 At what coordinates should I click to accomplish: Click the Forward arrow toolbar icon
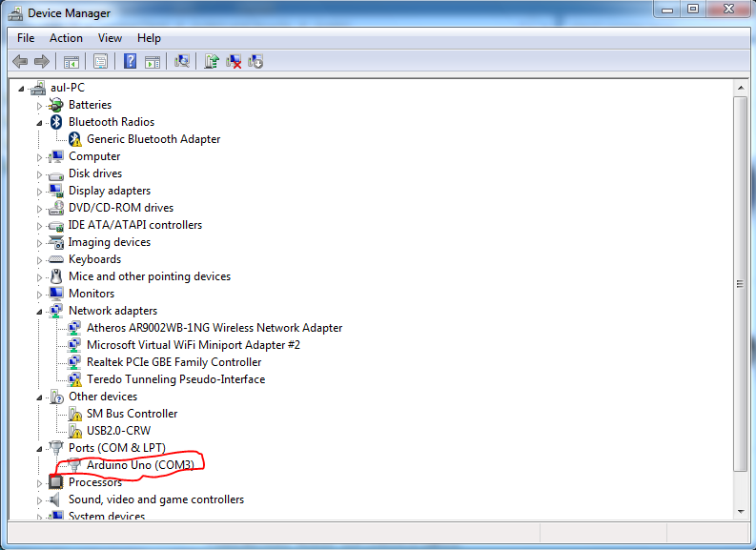tap(42, 61)
